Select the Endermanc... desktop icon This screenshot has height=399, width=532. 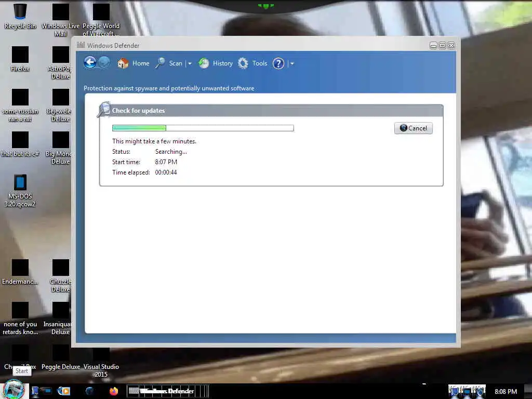20,272
